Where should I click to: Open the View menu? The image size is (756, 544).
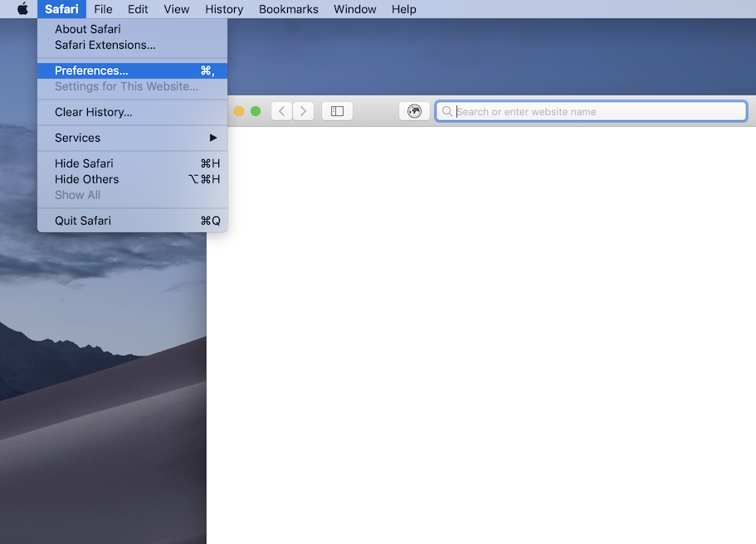click(176, 9)
